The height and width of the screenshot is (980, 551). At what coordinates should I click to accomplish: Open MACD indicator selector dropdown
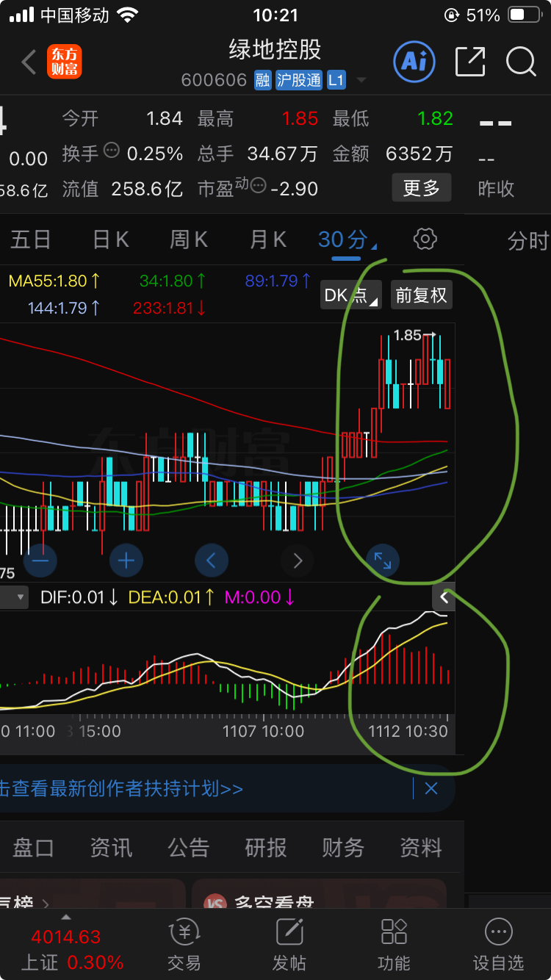click(14, 597)
